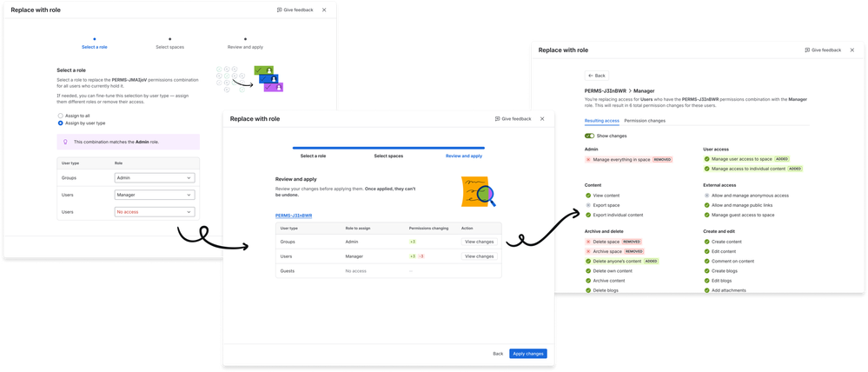
Task: Click the Select spaces step in the review dialog
Action: [x=388, y=156]
